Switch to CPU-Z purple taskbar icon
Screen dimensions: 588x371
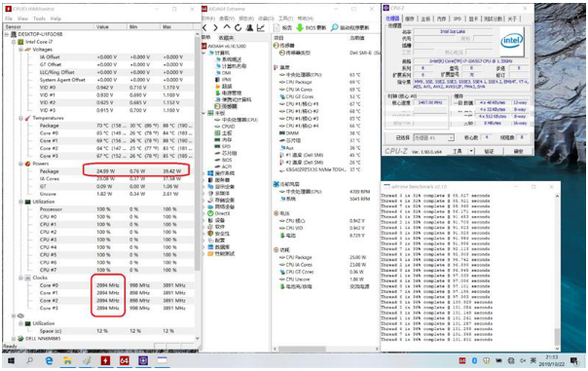click(143, 361)
